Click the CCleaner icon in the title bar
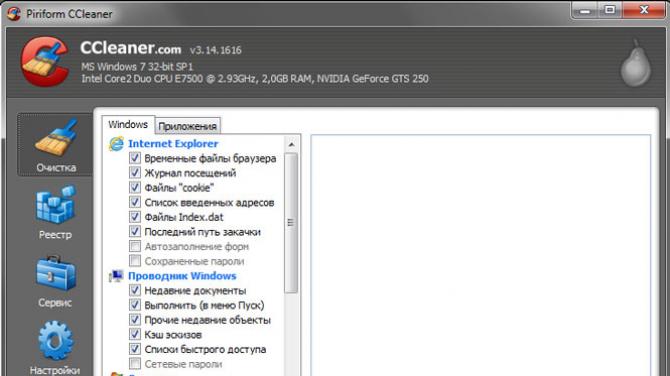This screenshot has width=670, height=376. [x=14, y=14]
